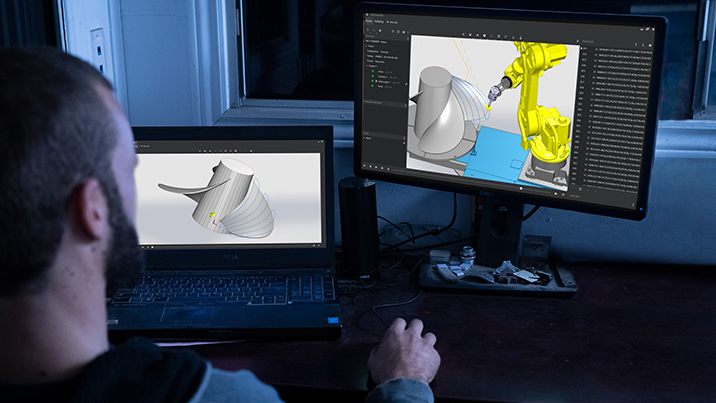
Task: Click the icon at the bottom-left of the Point list
Action: point(580,189)
